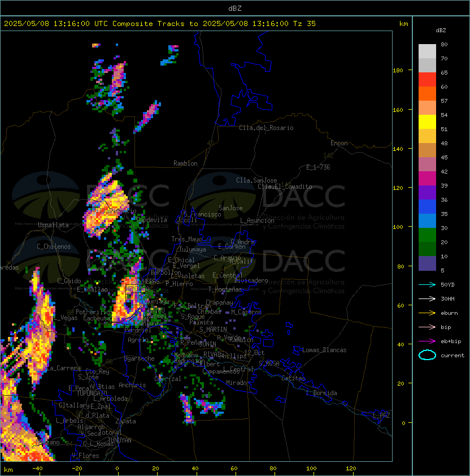
Task: Click the 'C_Chilenos' map label
Action: (x=54, y=246)
